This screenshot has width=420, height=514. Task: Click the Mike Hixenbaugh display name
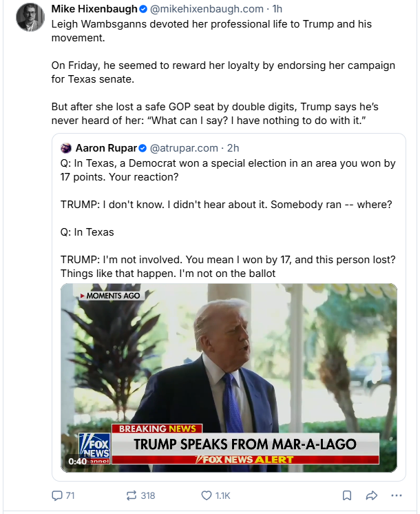coord(94,9)
